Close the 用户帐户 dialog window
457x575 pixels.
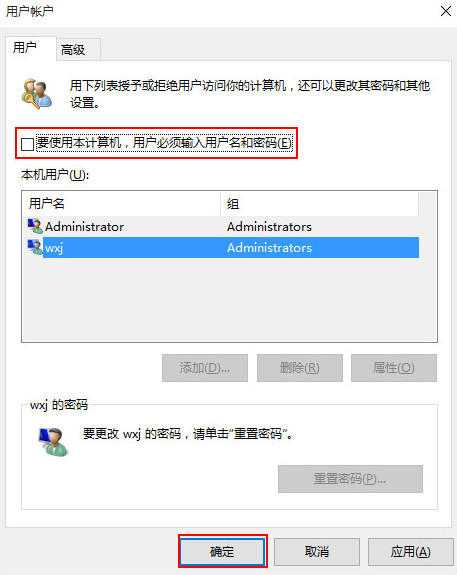pyautogui.click(x=446, y=11)
